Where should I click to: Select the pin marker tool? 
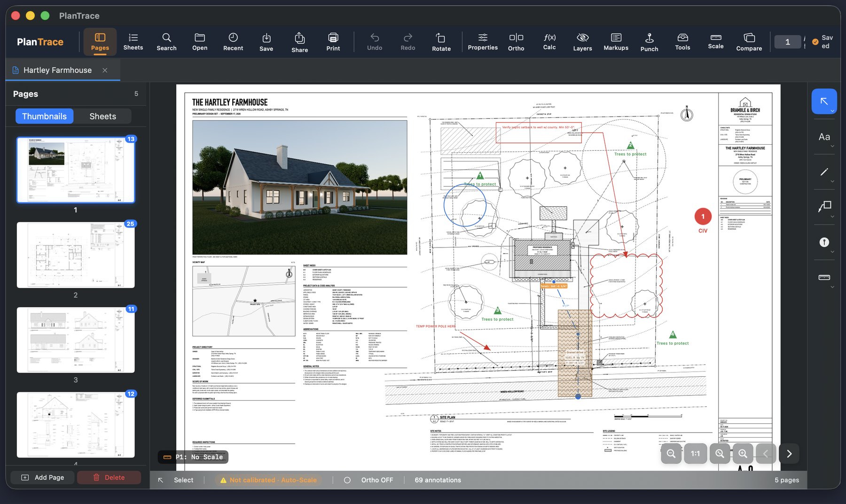point(824,242)
